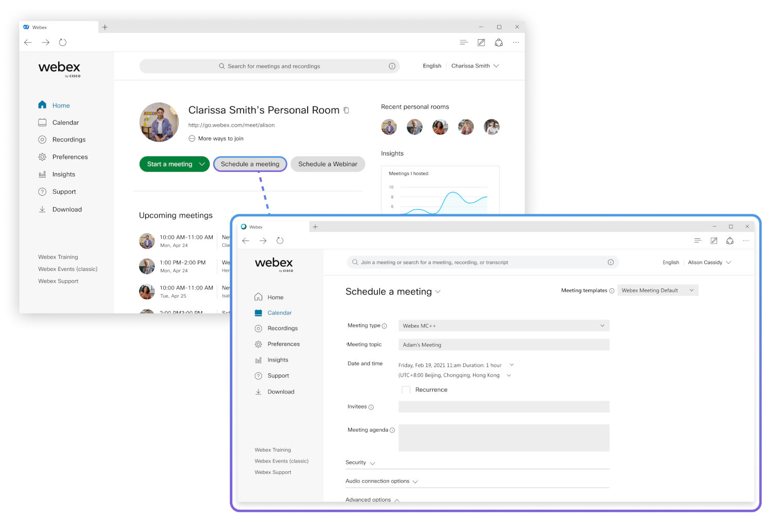
Task: Click Schedule a Webinar button
Action: [328, 164]
